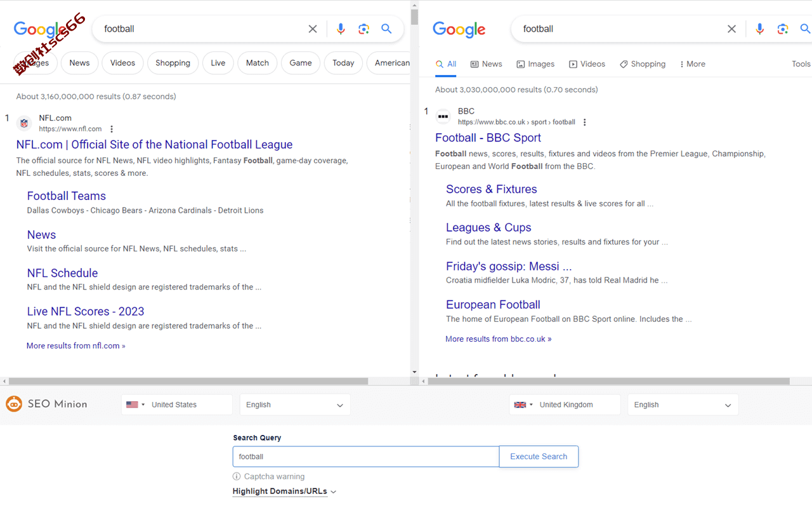Click magnifier search icon in left pane
This screenshot has height=508, width=812.
(x=386, y=29)
